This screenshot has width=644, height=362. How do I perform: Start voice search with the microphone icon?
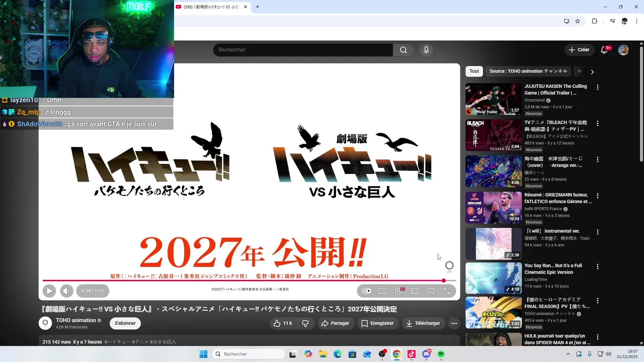[426, 50]
